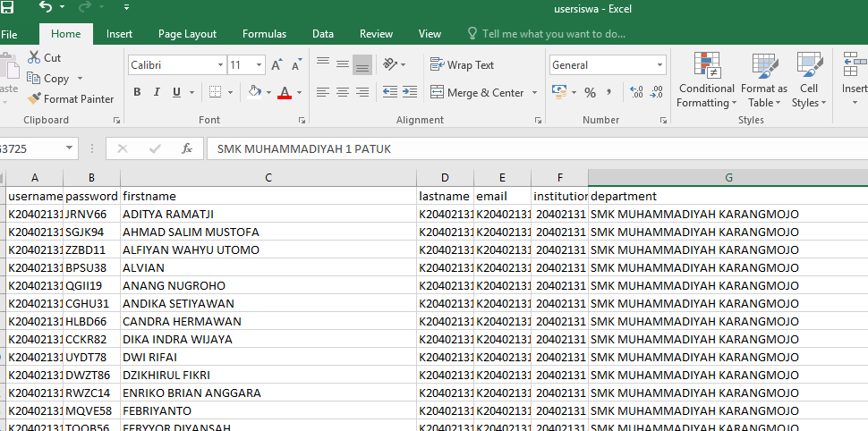Open the File menu
Viewport: 868px width, 431px height.
pyautogui.click(x=9, y=34)
